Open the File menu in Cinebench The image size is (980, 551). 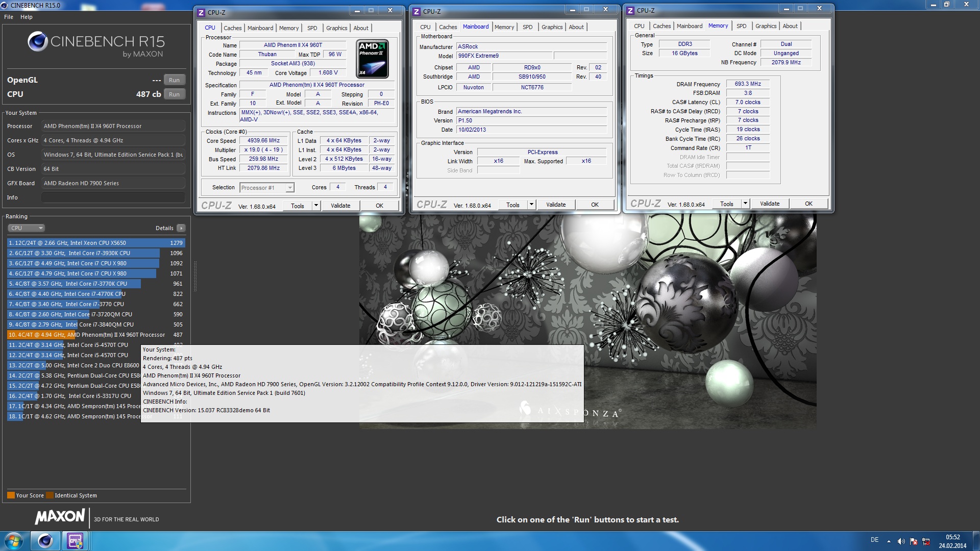tap(9, 17)
